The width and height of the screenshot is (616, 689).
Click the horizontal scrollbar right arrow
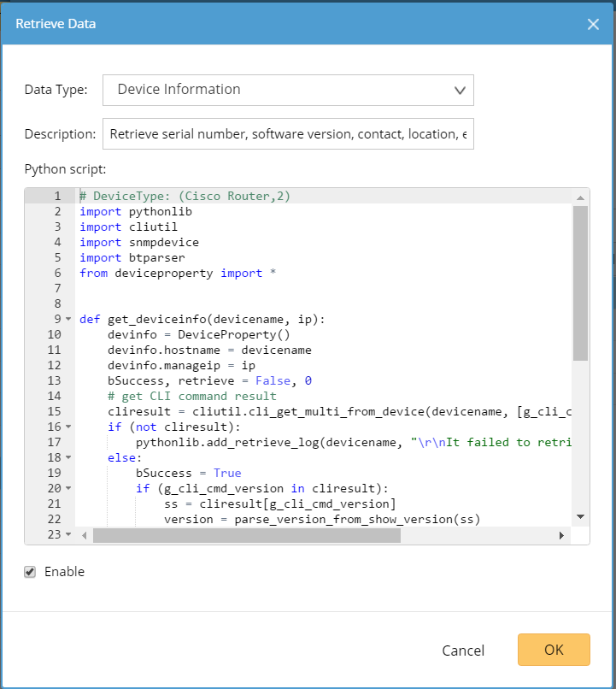click(x=561, y=535)
